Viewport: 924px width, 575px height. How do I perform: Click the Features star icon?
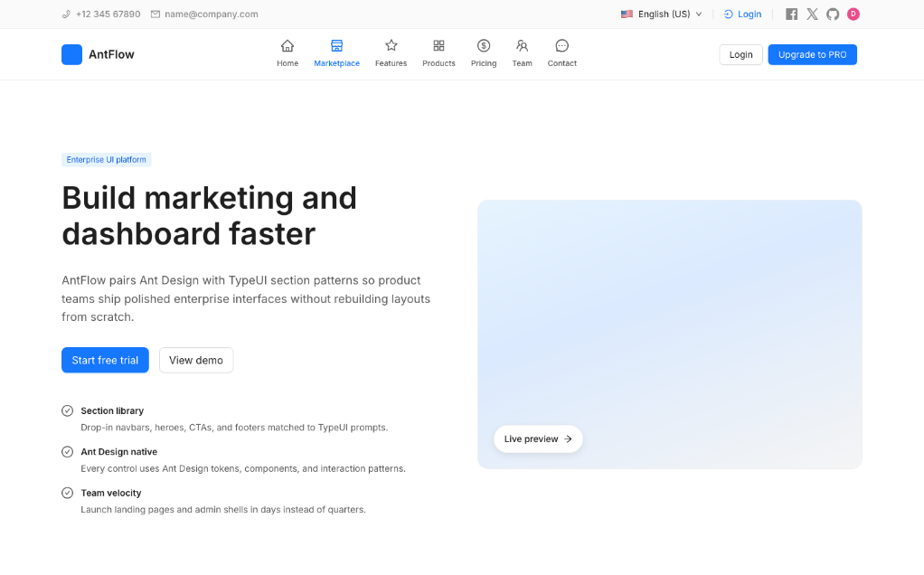(x=391, y=45)
